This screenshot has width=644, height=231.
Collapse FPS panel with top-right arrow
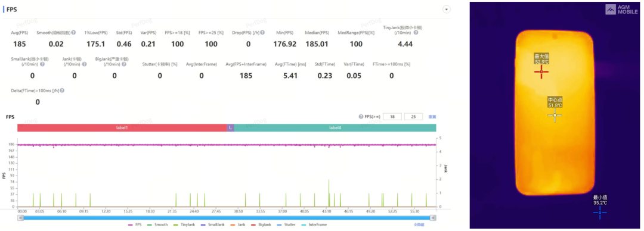coord(447,9)
